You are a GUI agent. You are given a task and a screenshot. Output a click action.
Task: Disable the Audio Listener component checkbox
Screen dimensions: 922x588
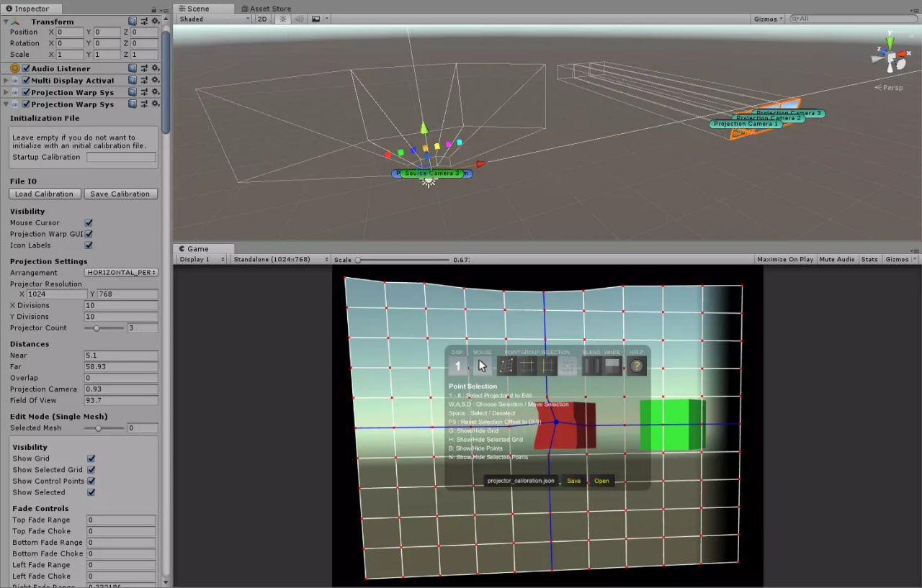tap(26, 68)
